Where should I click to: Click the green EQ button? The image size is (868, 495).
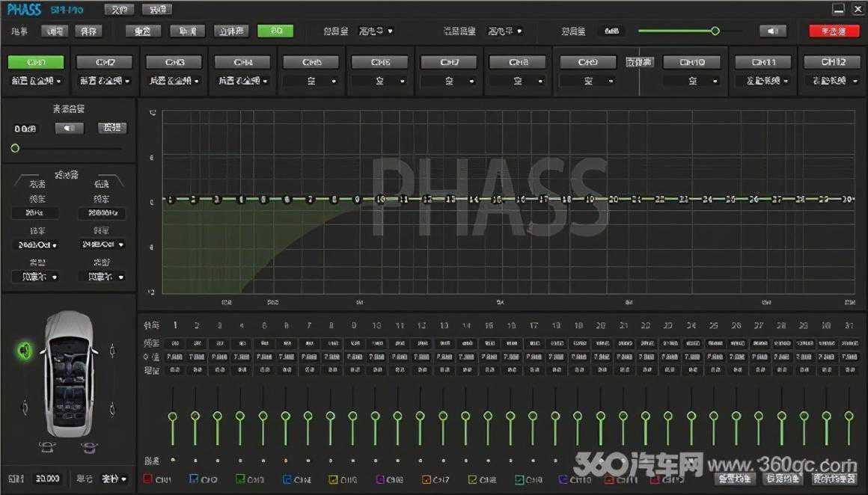click(275, 31)
